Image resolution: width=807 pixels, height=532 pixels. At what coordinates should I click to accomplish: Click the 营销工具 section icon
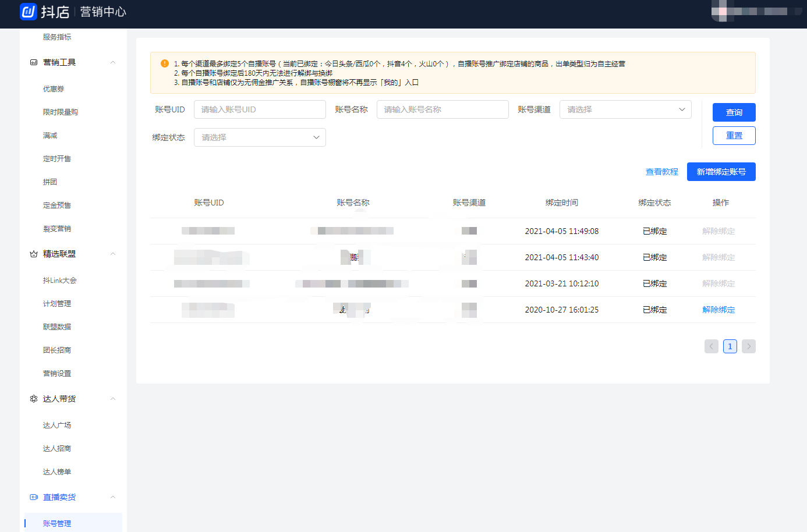pyautogui.click(x=34, y=62)
